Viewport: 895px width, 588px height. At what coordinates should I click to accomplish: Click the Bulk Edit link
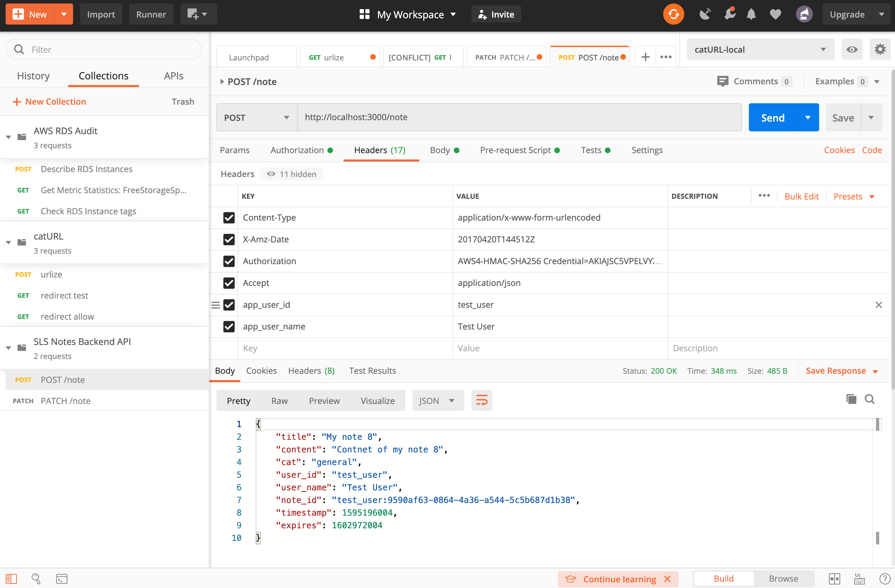pos(801,196)
